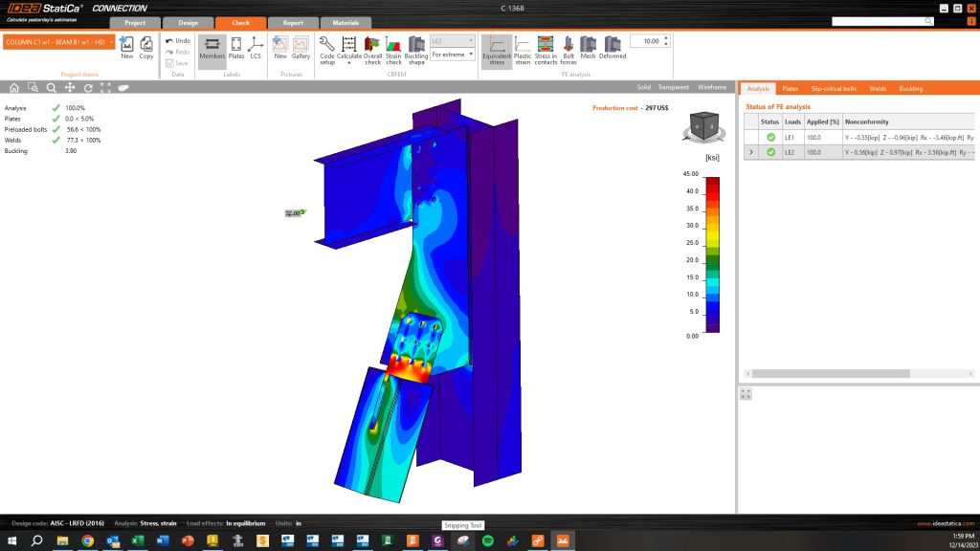980x551 pixels.
Task: Select the Check tab
Action: tap(240, 23)
